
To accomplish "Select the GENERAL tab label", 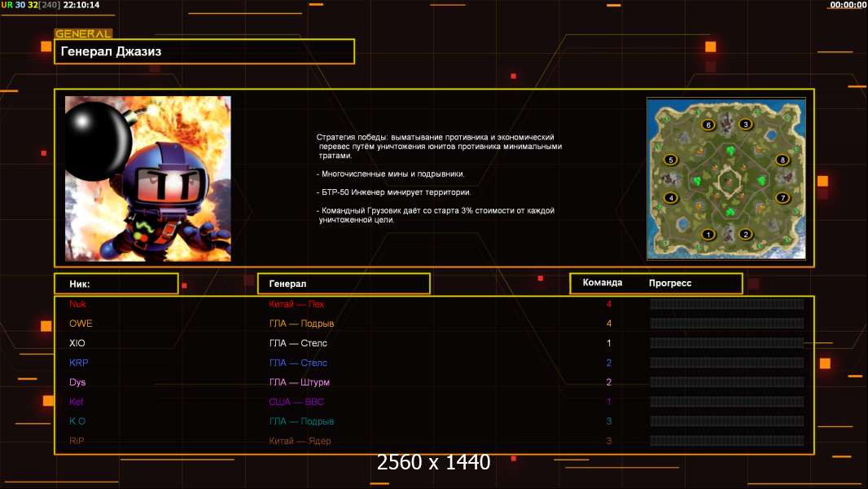I will [83, 34].
